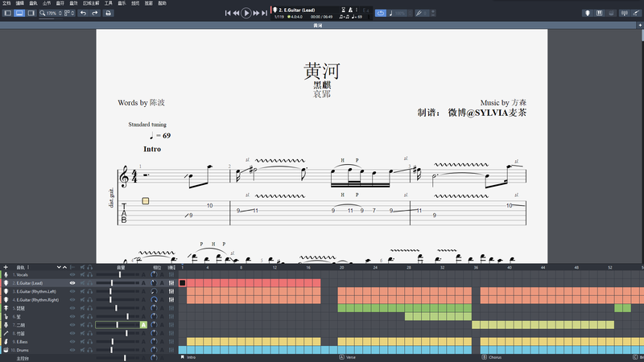The image size is (644, 362).
Task: Add a new document tab
Action: [x=640, y=26]
